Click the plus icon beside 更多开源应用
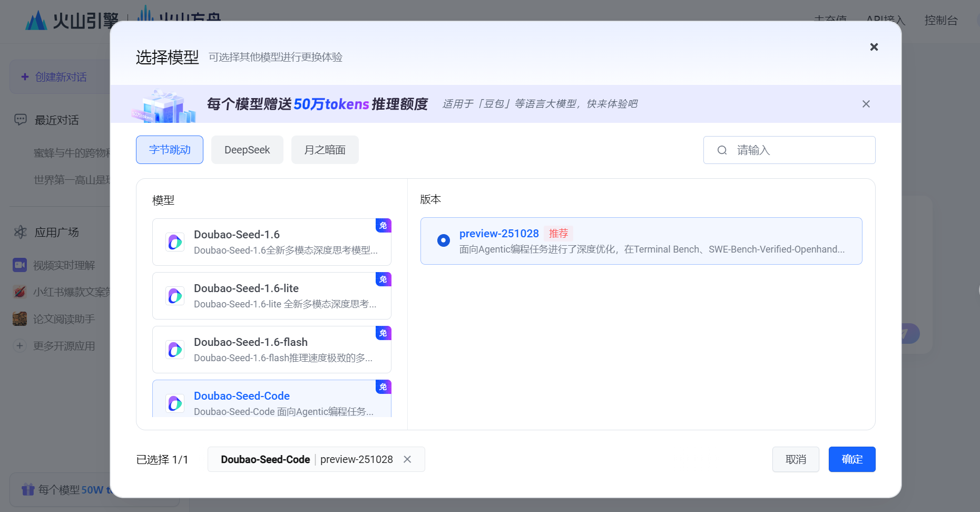Viewport: 980px width, 512px height. [19, 346]
